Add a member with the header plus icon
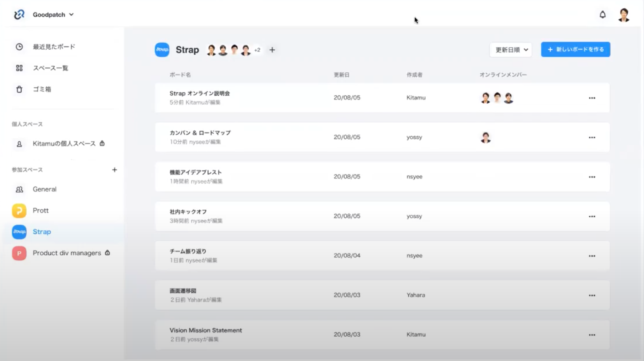Image resolution: width=644 pixels, height=361 pixels. click(272, 50)
